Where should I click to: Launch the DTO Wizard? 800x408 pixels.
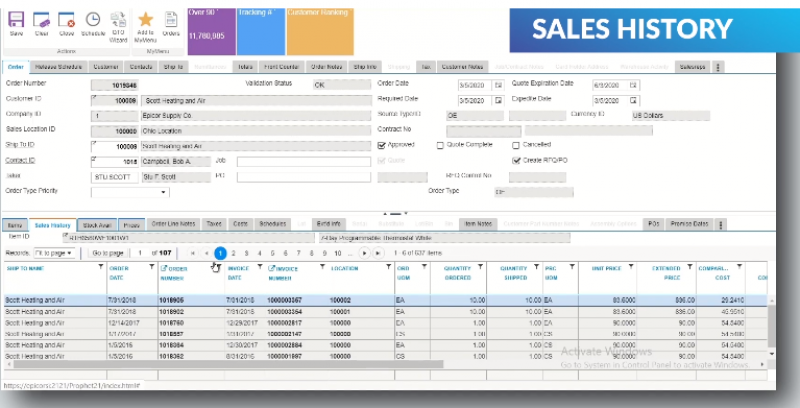click(118, 23)
